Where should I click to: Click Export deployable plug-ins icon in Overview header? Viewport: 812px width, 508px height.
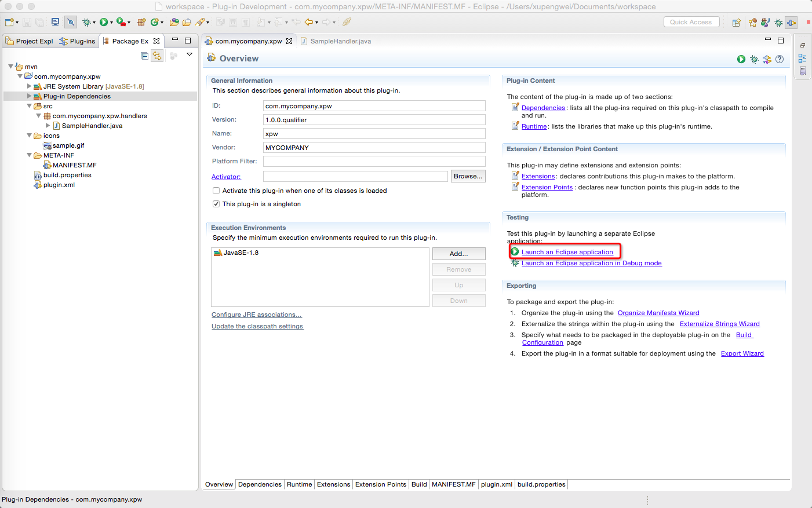pyautogui.click(x=767, y=59)
